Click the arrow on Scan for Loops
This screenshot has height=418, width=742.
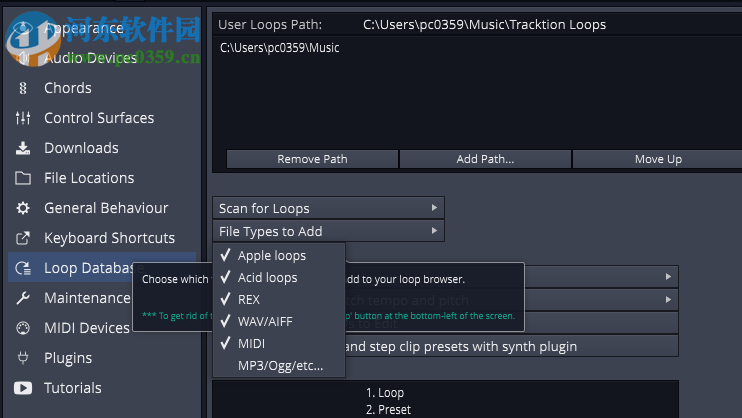434,208
